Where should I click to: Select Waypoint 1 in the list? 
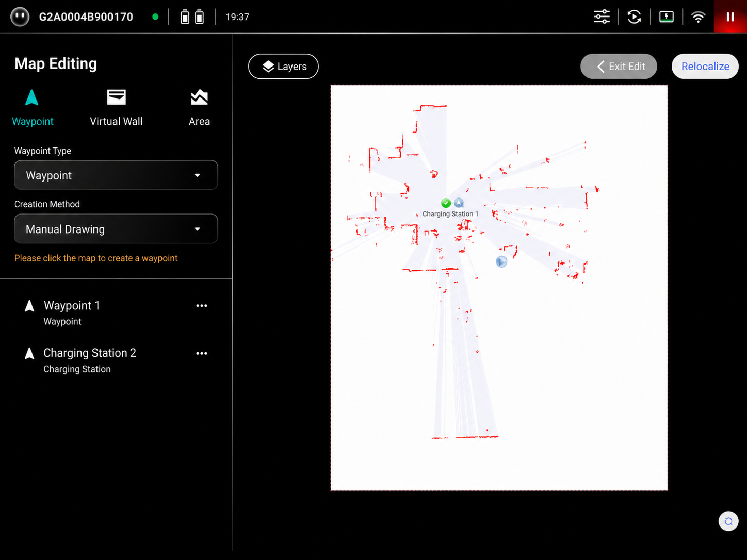(116, 312)
